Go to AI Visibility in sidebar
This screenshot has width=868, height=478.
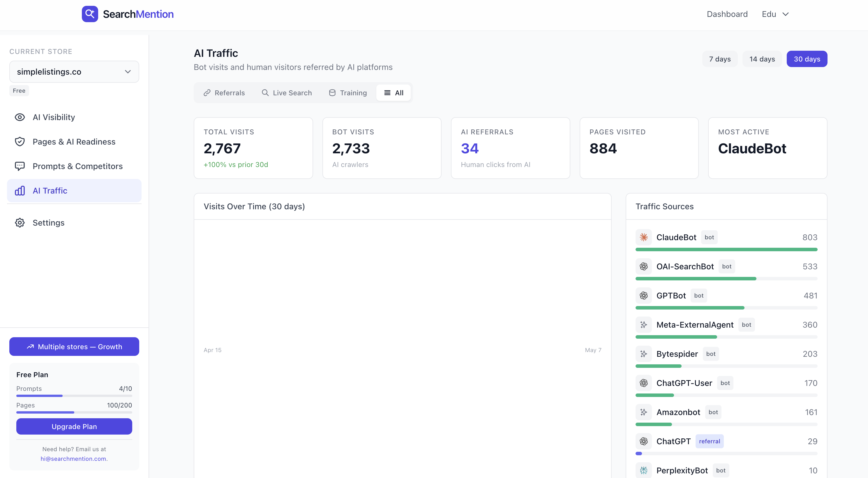pos(74,117)
